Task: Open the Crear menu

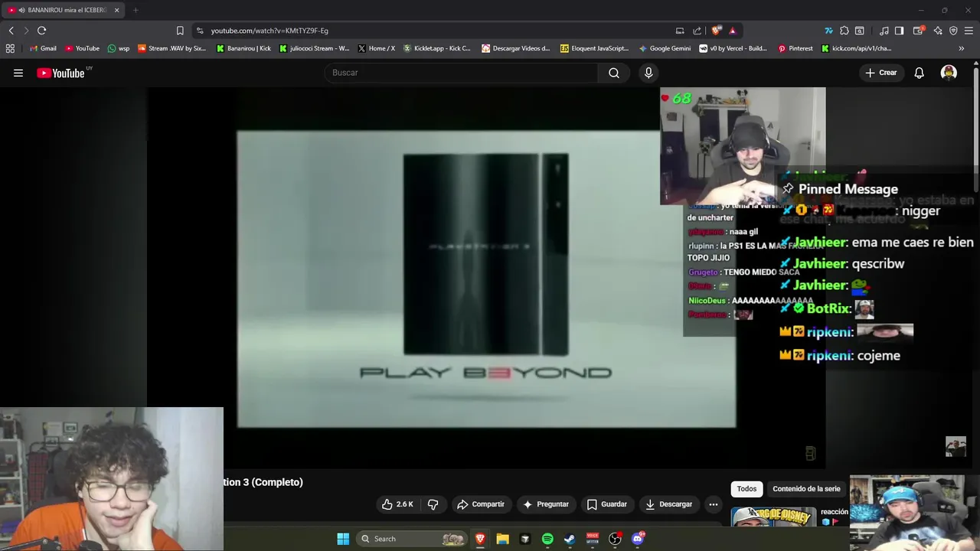Action: pos(880,73)
